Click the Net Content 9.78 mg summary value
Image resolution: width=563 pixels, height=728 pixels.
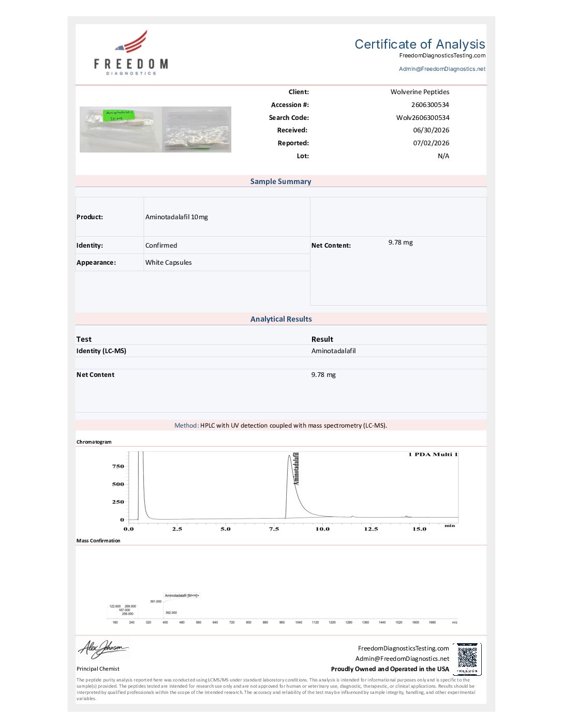click(x=401, y=242)
